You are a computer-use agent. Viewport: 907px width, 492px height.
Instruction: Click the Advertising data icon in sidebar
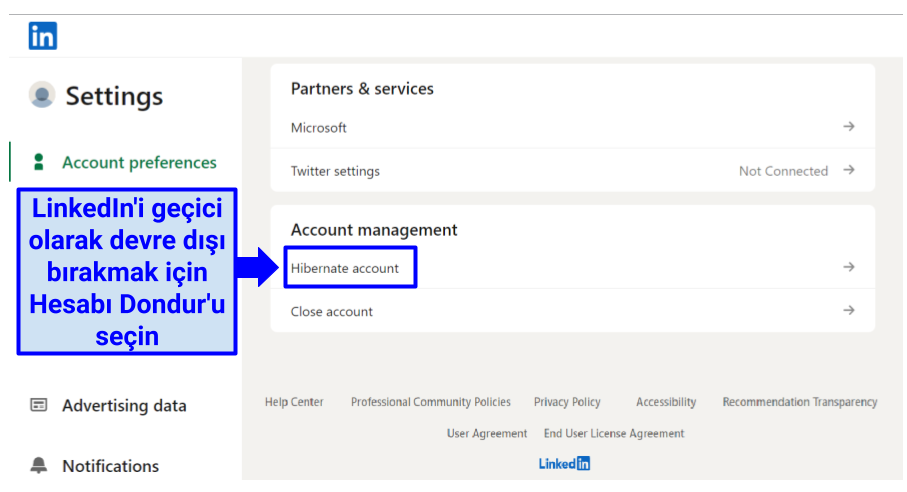(x=39, y=405)
